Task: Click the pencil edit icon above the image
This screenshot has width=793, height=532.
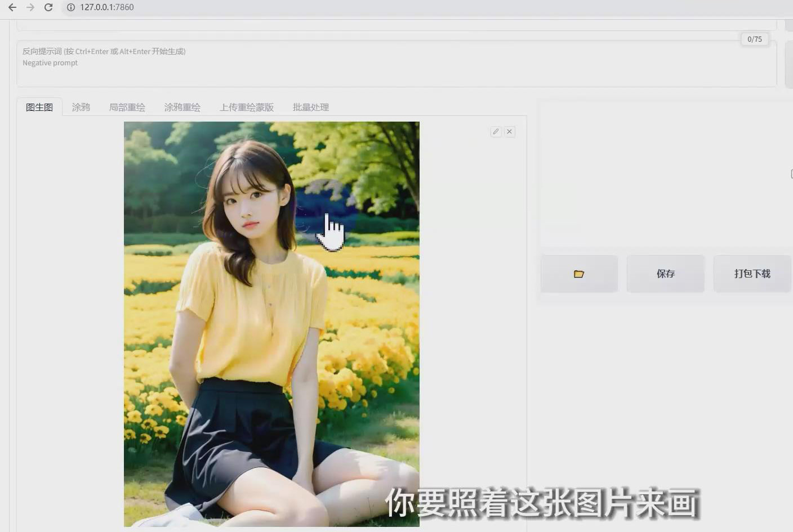Action: click(x=496, y=132)
